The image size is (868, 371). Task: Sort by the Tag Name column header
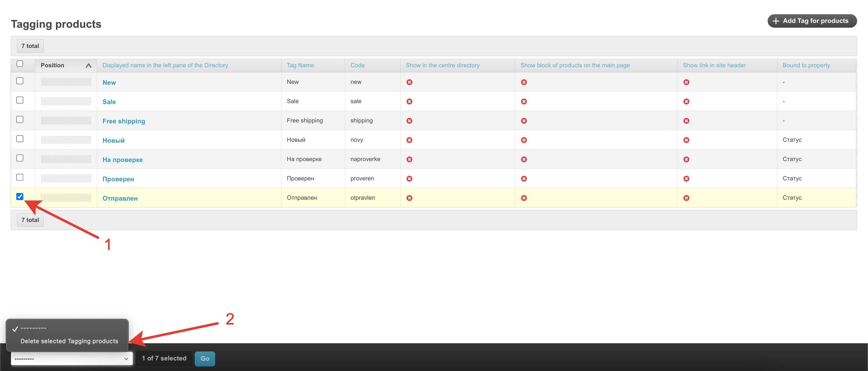click(300, 65)
